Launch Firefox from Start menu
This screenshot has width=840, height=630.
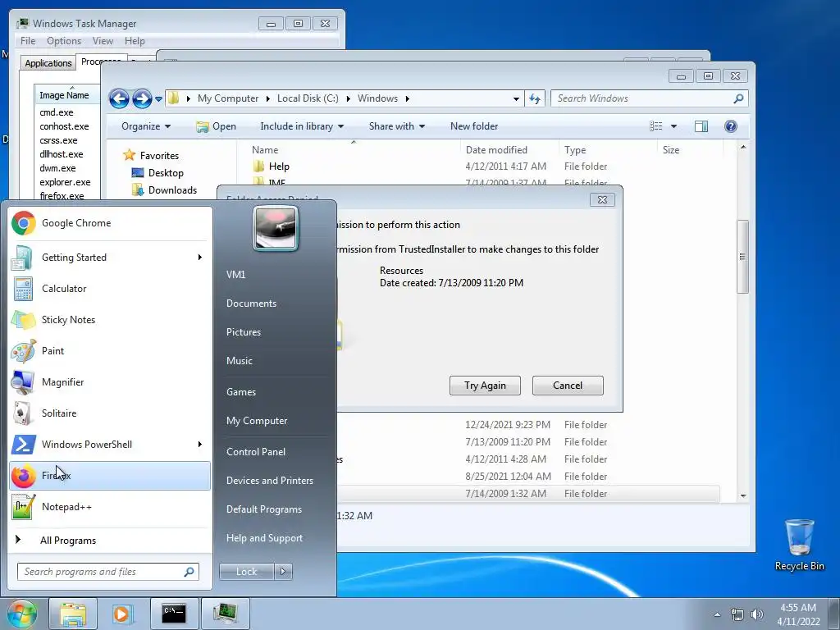[x=110, y=476]
